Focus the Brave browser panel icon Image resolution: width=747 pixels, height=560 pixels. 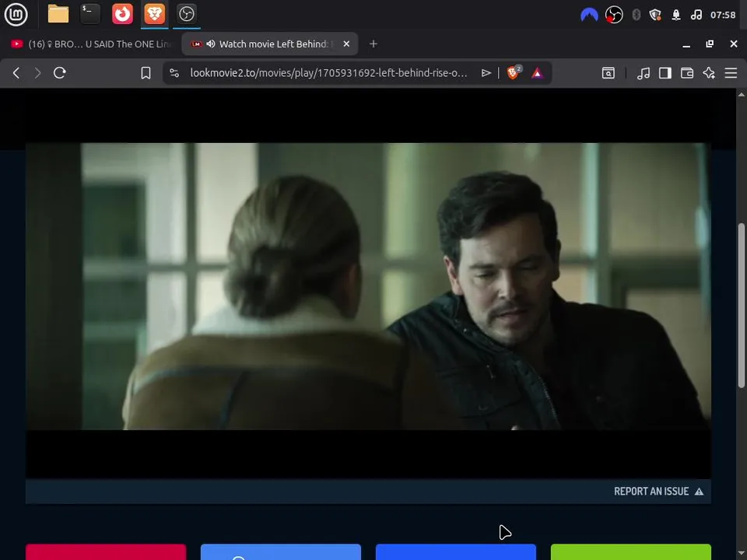click(x=154, y=14)
